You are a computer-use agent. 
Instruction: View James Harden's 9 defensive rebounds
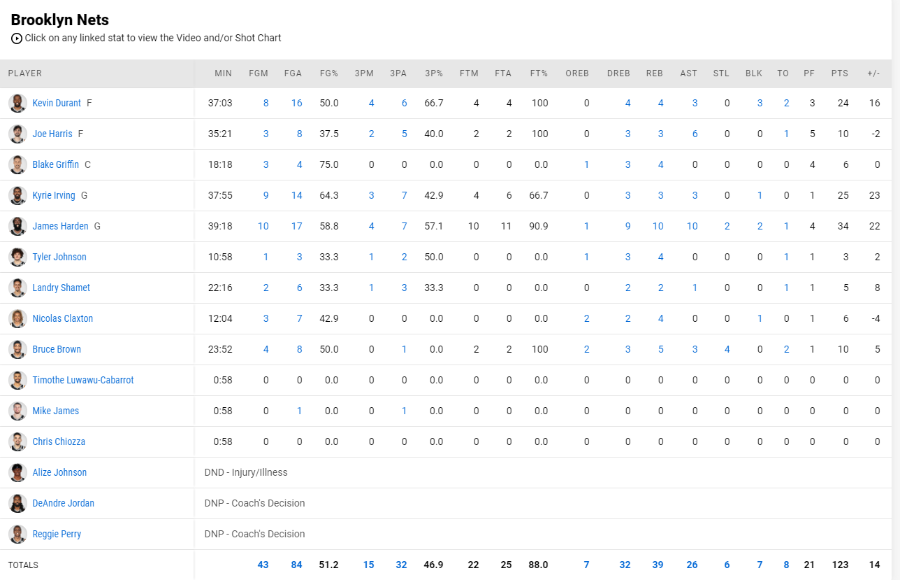[627, 226]
